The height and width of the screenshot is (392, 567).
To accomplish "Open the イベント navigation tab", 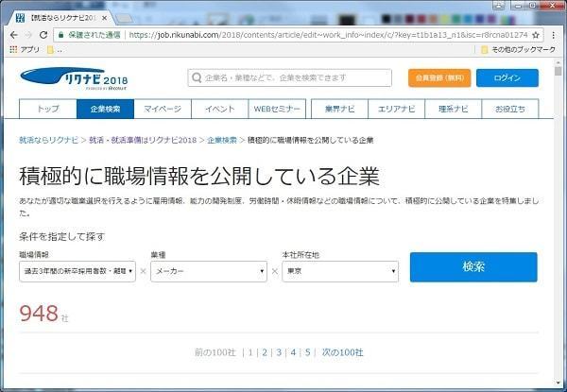I will pos(220,109).
